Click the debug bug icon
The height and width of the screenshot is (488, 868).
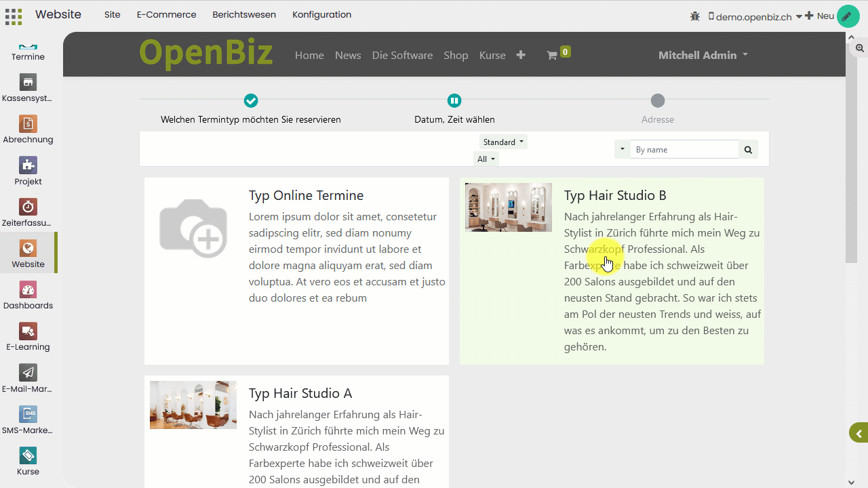click(694, 16)
